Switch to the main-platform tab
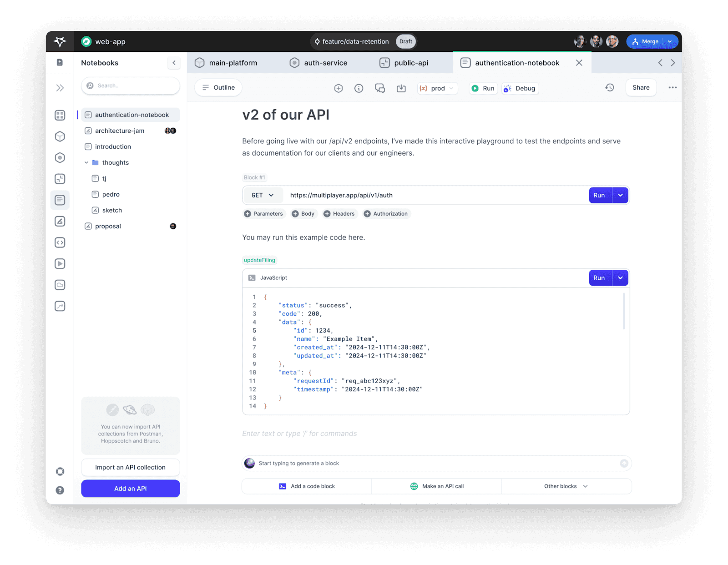Image resolution: width=728 pixels, height=565 pixels. [x=226, y=63]
